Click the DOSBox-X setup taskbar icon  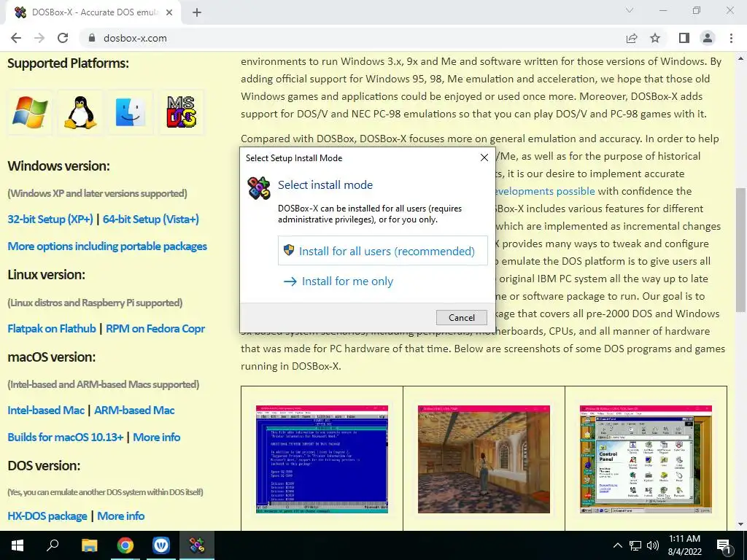pyautogui.click(x=197, y=545)
